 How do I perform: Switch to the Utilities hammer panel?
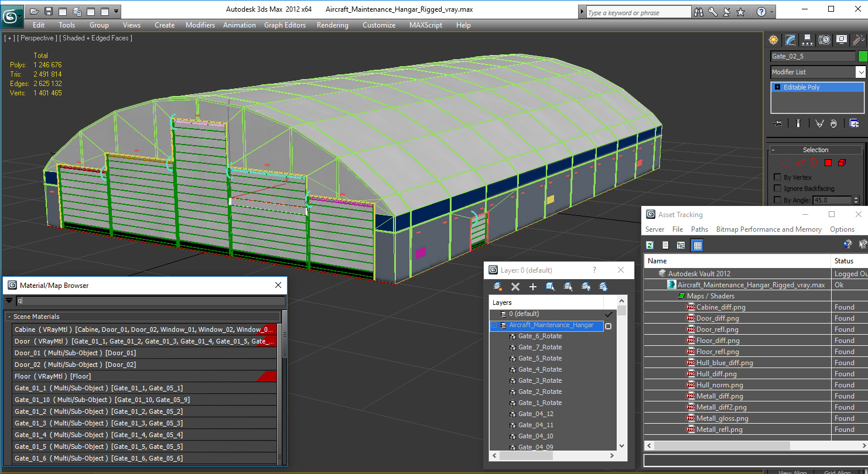click(x=859, y=40)
